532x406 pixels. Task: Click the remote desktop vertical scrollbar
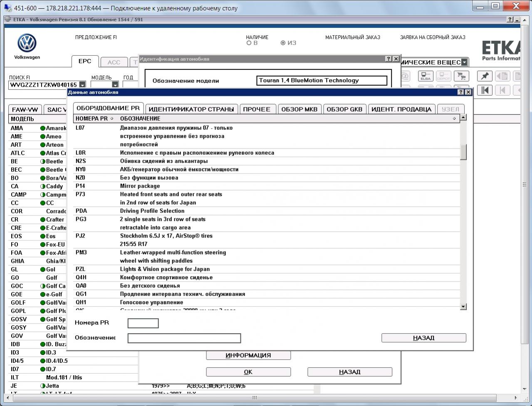click(525, 184)
